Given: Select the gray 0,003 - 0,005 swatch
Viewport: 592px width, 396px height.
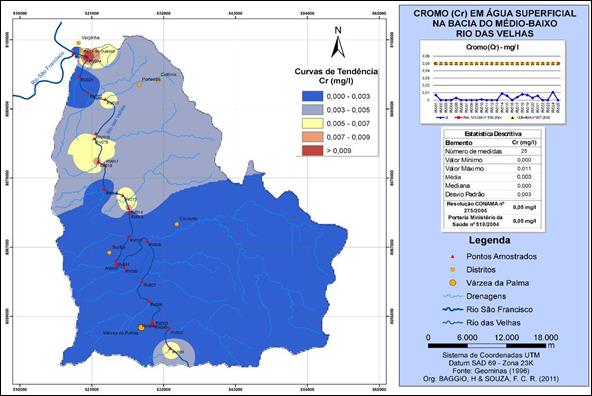Looking at the screenshot, I should [313, 110].
